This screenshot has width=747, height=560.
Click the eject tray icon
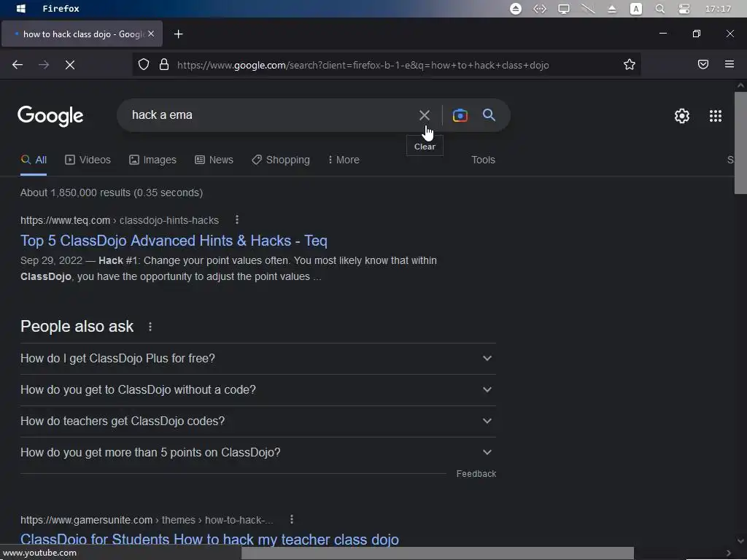[612, 9]
